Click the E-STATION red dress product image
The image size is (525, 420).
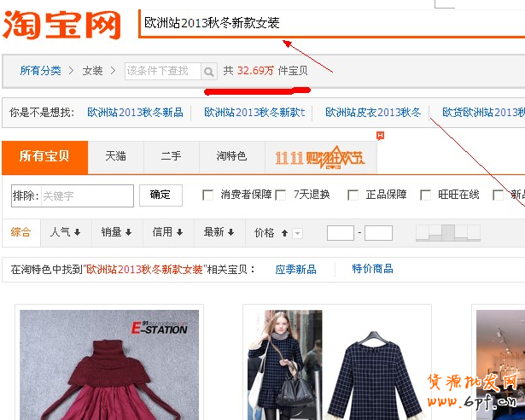pyautogui.click(x=109, y=365)
